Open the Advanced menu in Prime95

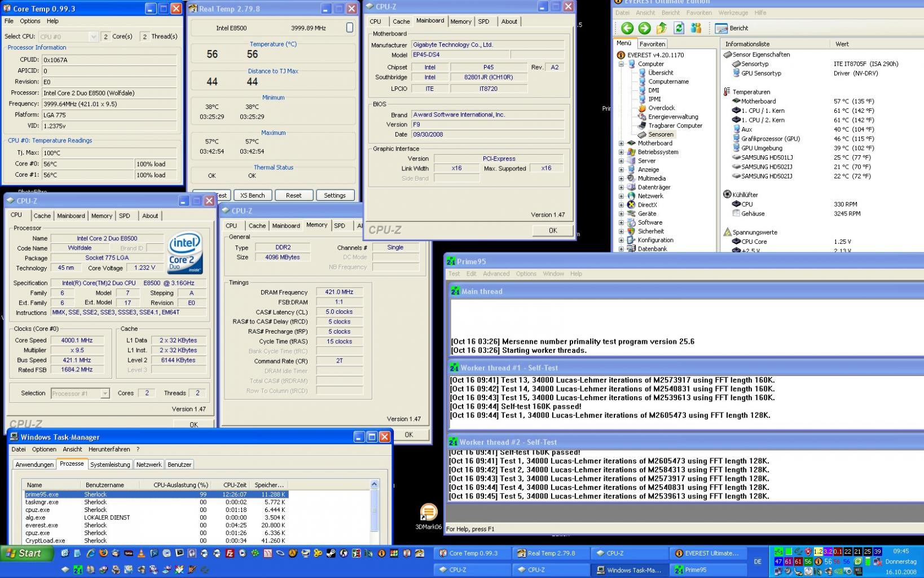coord(496,274)
